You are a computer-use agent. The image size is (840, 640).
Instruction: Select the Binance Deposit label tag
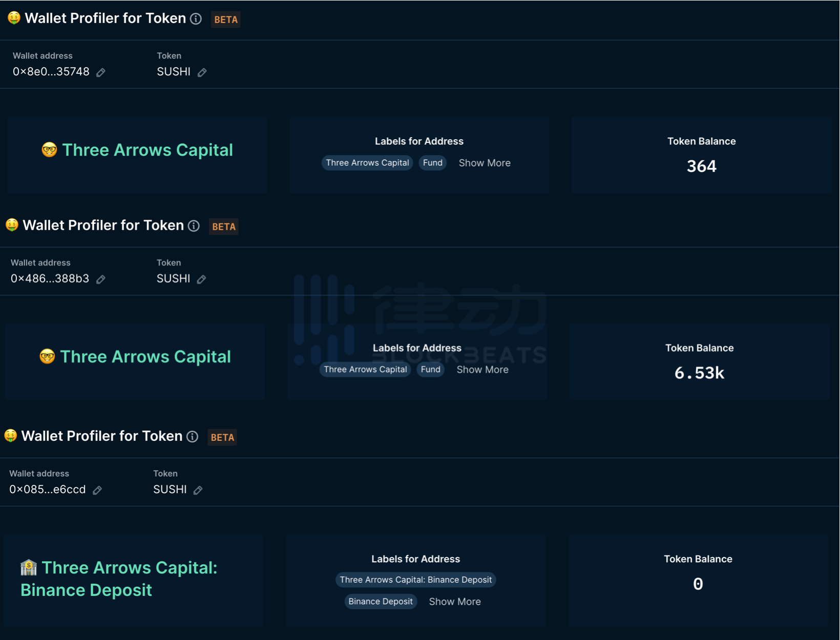[380, 602]
